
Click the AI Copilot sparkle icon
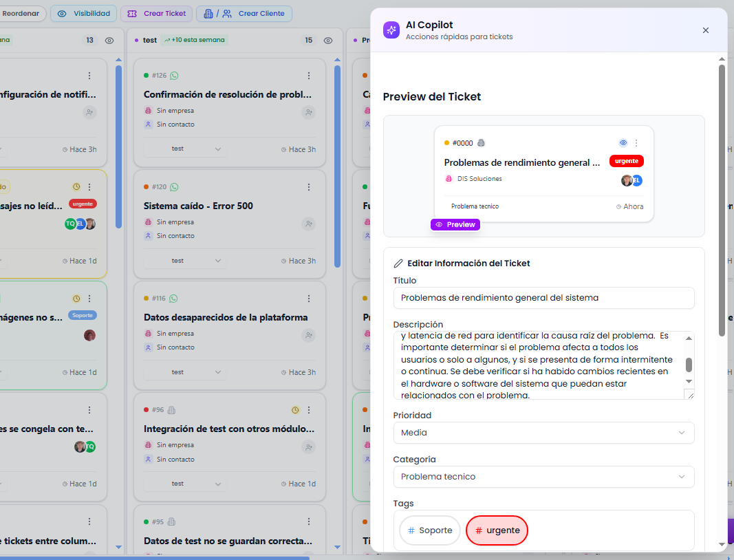click(x=391, y=30)
